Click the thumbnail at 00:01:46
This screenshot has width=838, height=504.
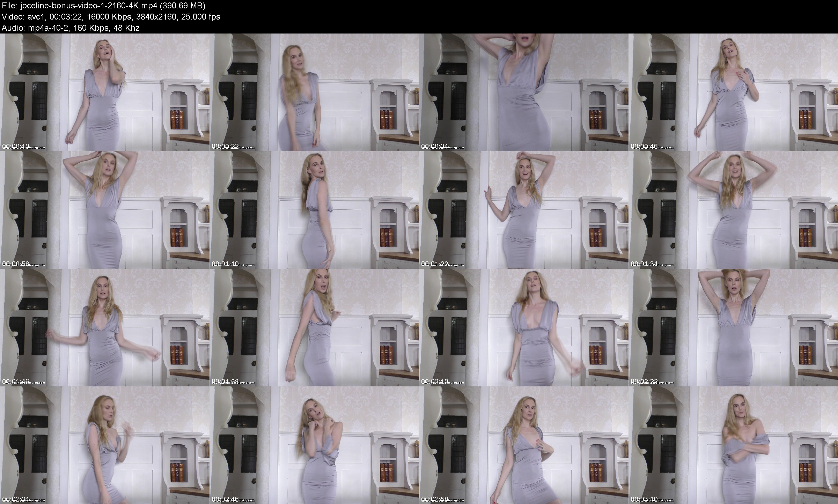105,327
